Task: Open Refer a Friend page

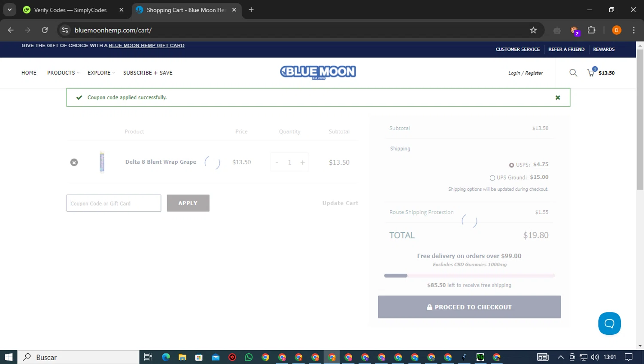Action: (566, 49)
